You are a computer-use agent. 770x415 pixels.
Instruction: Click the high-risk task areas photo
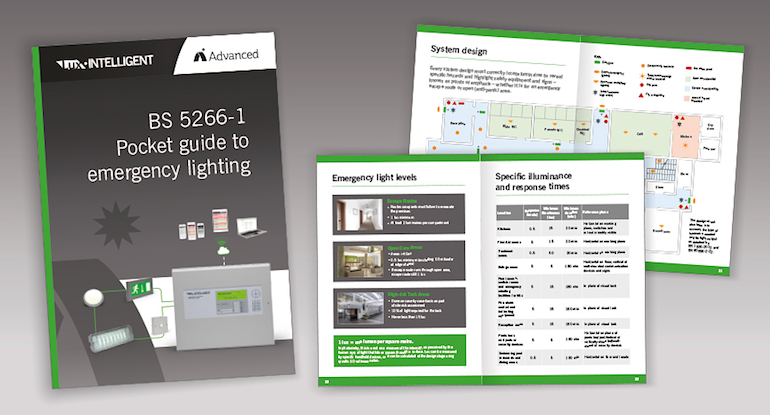[x=360, y=308]
